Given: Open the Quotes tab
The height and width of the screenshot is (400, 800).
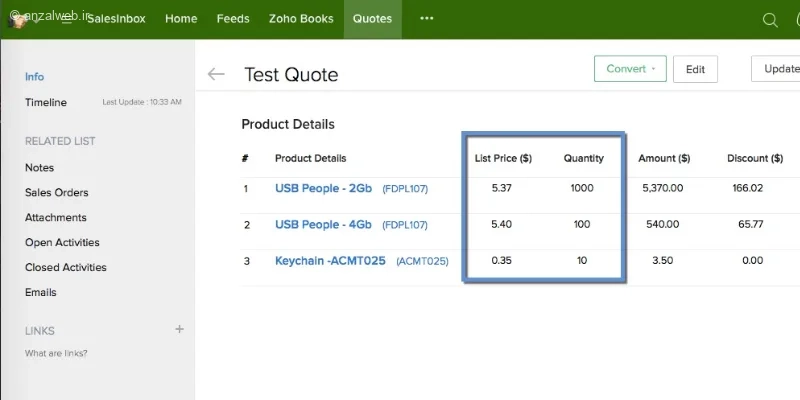Looking at the screenshot, I should tap(372, 19).
